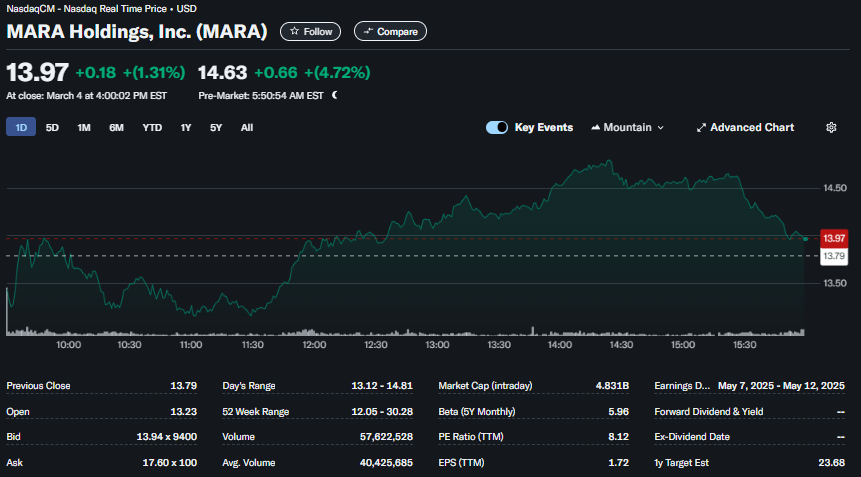
Task: Click the Open value 13.23
Action: 183,412
